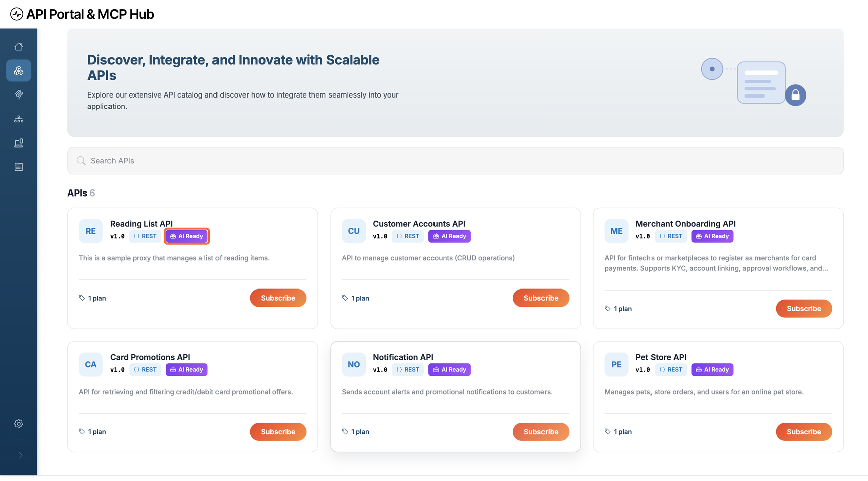Viewport: 868px width, 481px height.
Task: Click 1 plan on Notification API card
Action: point(356,432)
